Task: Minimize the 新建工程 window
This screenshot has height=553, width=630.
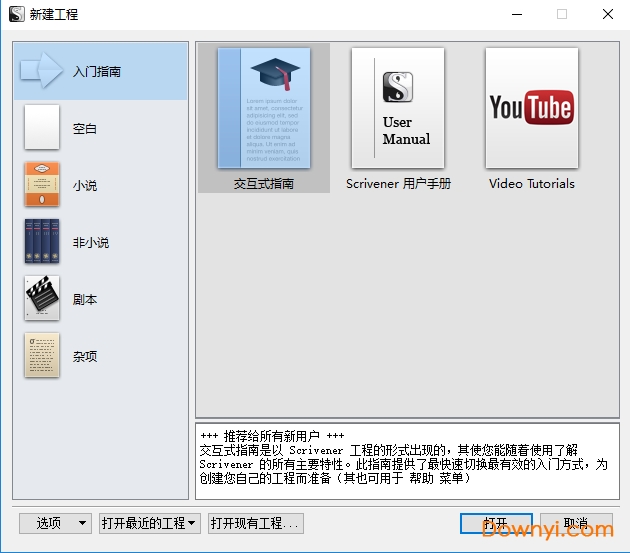Action: click(x=516, y=14)
